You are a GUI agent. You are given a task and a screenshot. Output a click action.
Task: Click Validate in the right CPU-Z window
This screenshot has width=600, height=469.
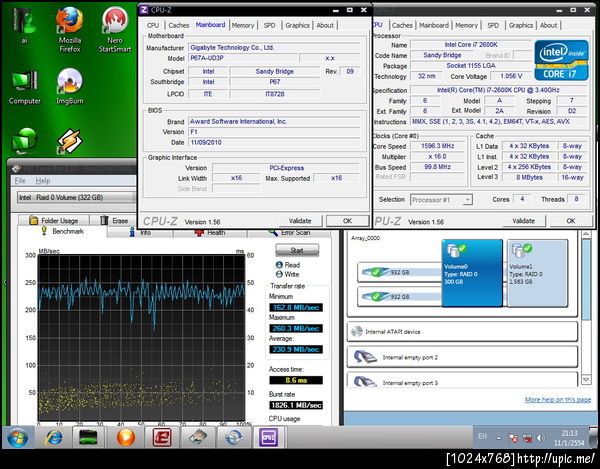tap(523, 221)
